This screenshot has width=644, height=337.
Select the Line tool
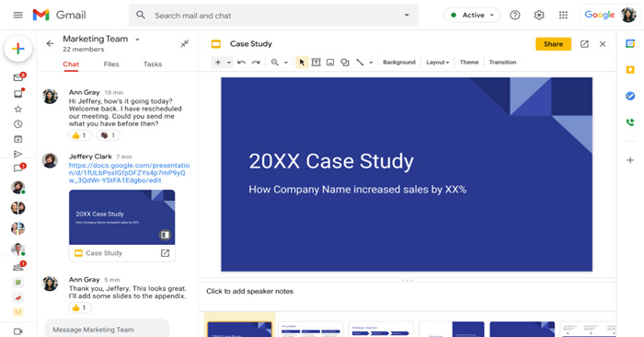(x=360, y=63)
